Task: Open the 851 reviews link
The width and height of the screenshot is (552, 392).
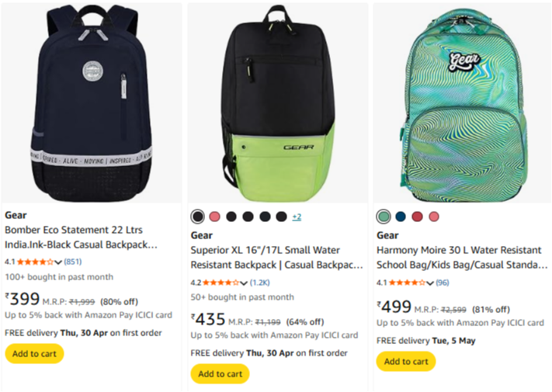Action: coord(73,262)
